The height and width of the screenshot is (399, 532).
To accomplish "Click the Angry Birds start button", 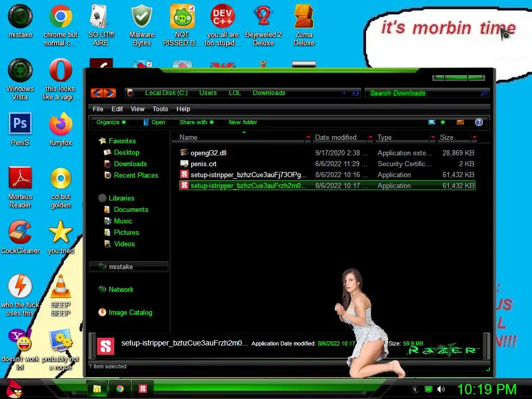I will (14, 389).
